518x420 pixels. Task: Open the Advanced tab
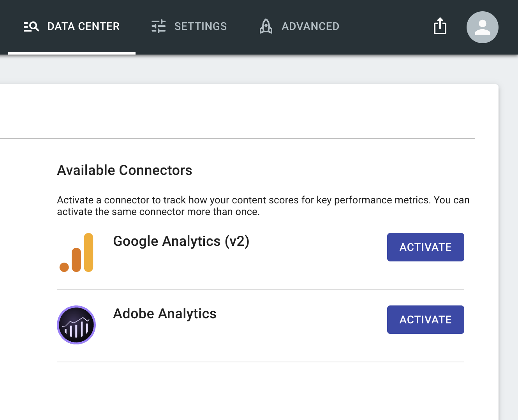pos(299,26)
